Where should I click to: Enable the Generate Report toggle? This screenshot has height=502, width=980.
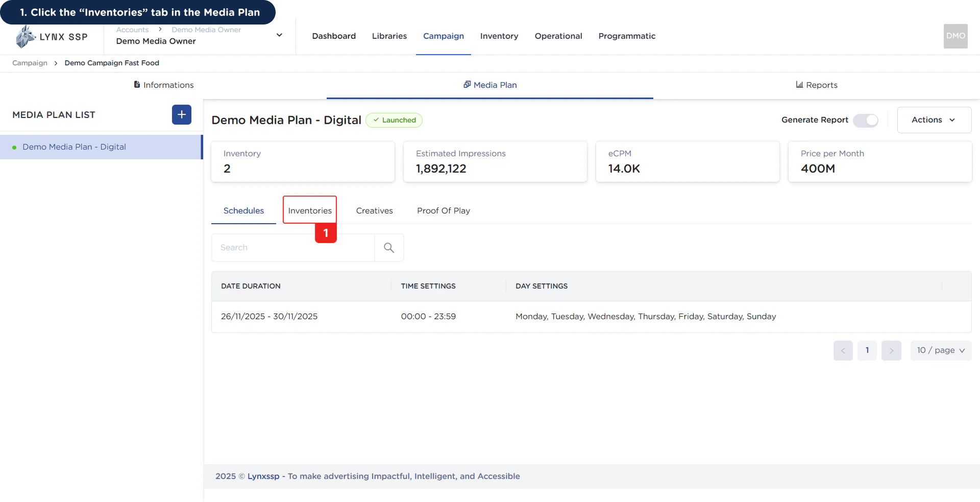click(866, 121)
